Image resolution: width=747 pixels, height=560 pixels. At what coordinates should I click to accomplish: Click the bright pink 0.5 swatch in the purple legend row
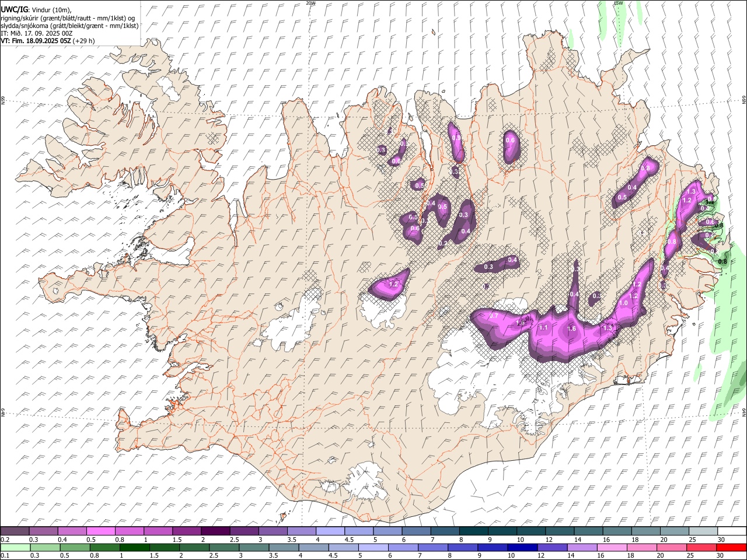[100, 531]
